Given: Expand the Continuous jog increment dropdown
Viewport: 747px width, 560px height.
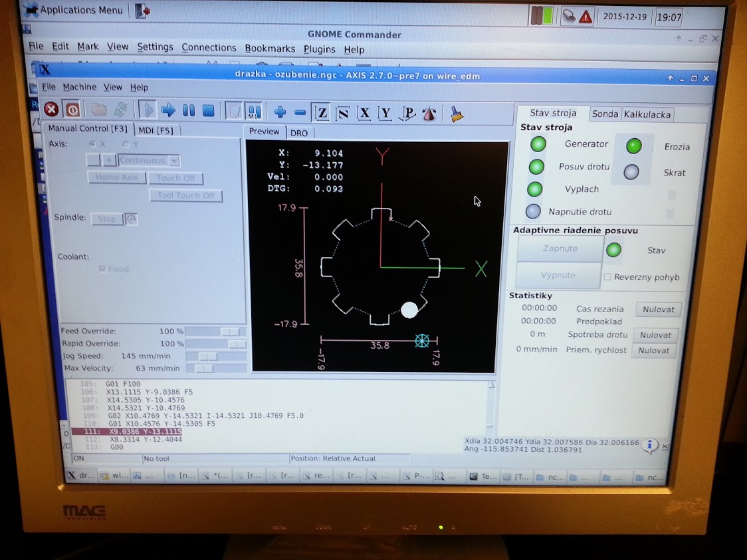Looking at the screenshot, I should click(x=174, y=161).
